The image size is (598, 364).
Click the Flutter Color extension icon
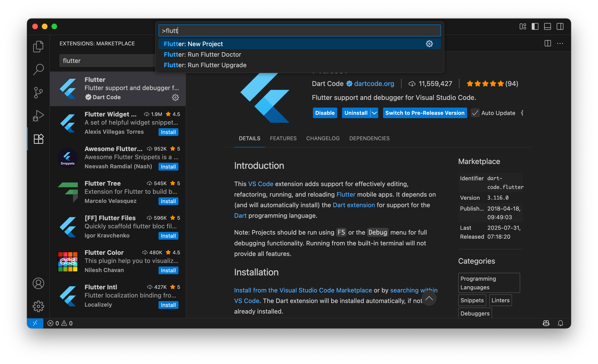[68, 261]
